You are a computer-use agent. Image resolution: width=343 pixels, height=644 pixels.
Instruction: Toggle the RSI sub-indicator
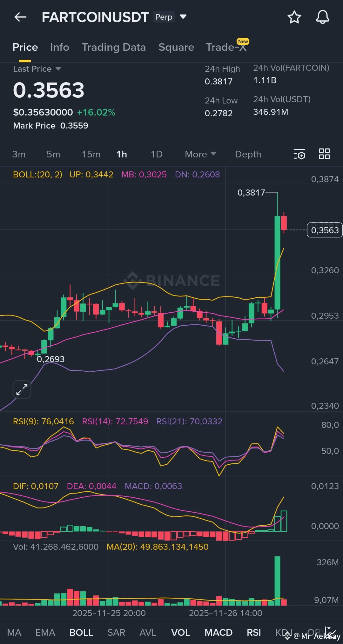click(254, 633)
